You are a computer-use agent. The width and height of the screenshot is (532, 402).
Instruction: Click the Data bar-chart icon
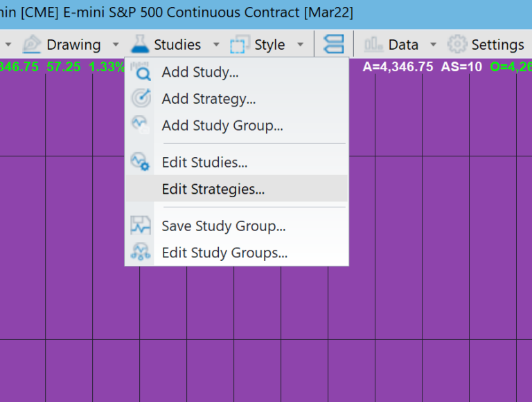tap(374, 45)
